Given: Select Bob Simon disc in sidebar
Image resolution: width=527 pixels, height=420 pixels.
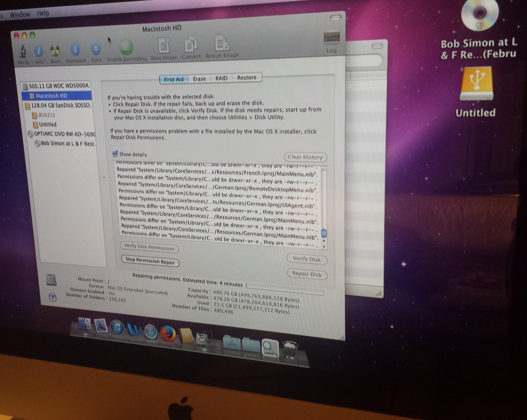Looking at the screenshot, I should coord(65,143).
